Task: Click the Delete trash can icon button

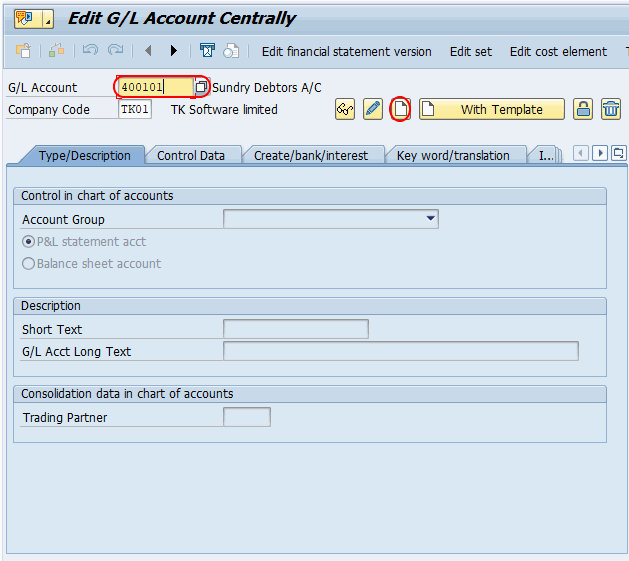Action: click(611, 109)
